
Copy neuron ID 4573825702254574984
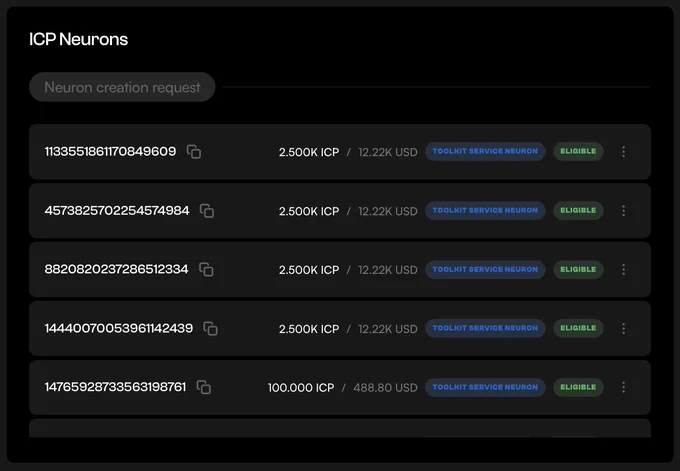207,211
